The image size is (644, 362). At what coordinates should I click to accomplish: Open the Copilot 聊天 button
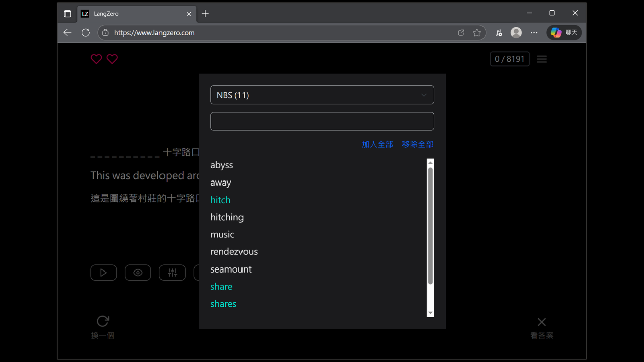click(x=564, y=33)
